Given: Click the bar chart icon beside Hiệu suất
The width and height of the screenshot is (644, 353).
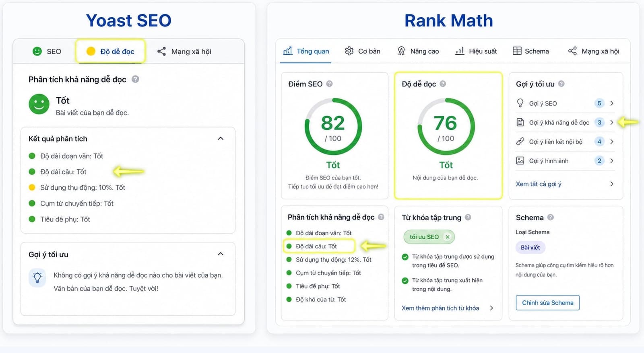Looking at the screenshot, I should [460, 51].
